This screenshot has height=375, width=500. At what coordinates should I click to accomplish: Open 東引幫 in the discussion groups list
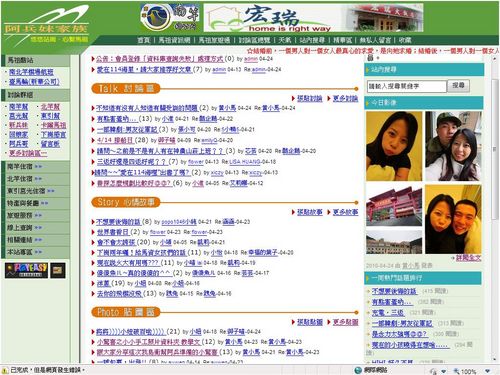pos(50,116)
